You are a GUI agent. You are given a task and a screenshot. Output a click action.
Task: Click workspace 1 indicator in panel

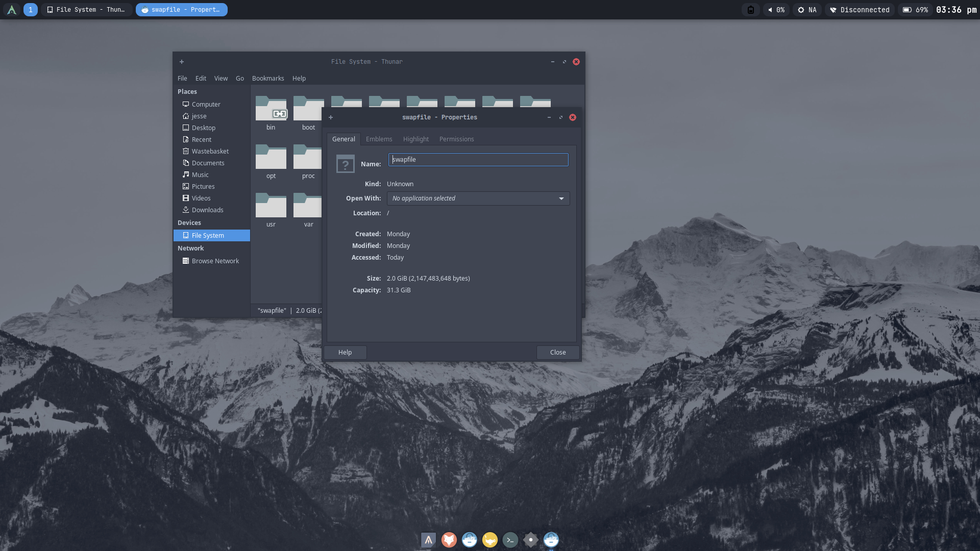[31, 10]
